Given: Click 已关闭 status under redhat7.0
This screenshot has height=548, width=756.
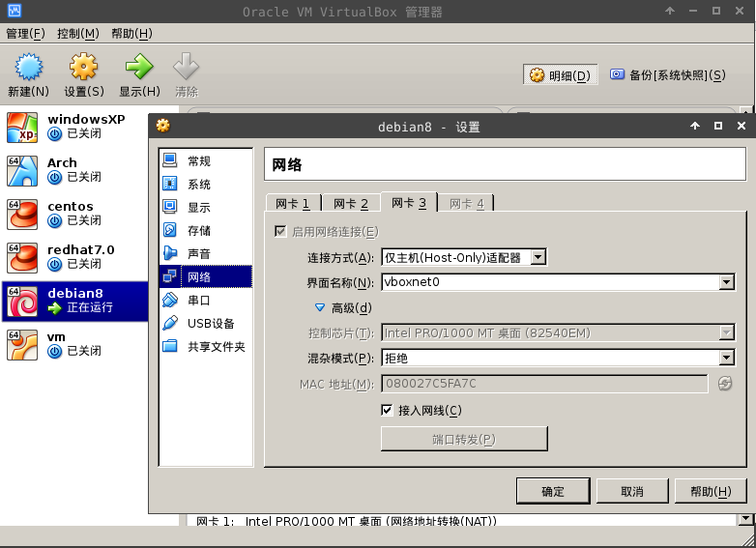Looking at the screenshot, I should click(x=84, y=264).
